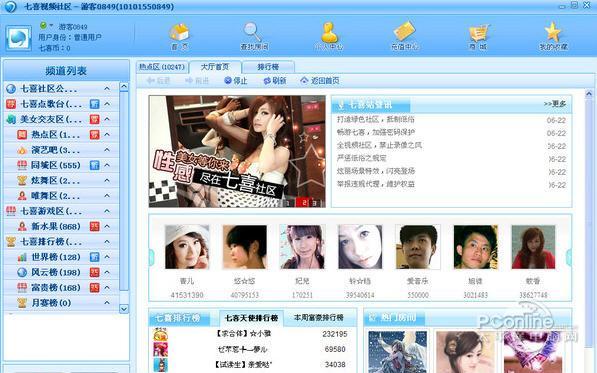Image resolution: width=597 pixels, height=373 pixels.
Task: Click 返回首页 in the browser toolbar
Action: [x=320, y=81]
